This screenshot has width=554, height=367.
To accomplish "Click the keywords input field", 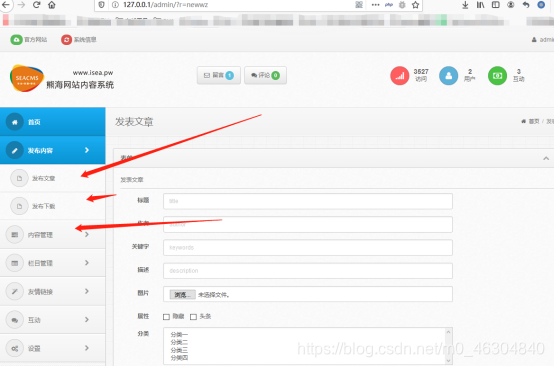I will (308, 248).
